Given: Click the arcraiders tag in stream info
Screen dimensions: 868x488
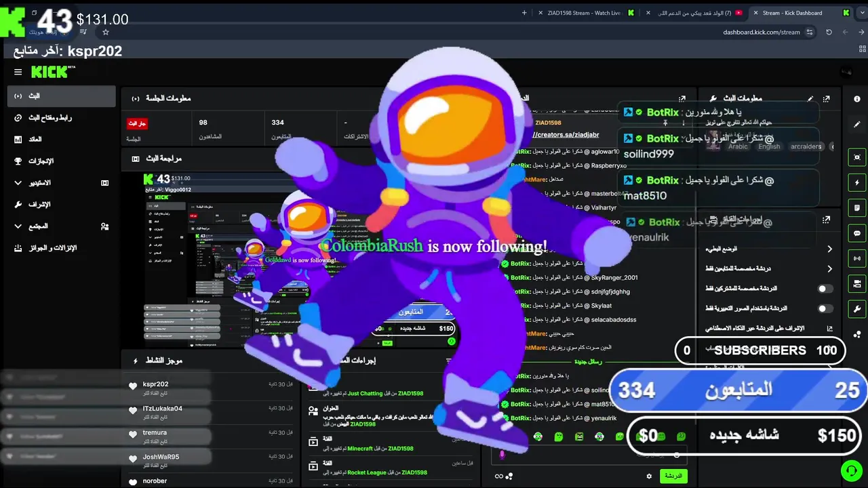Looking at the screenshot, I should [806, 146].
